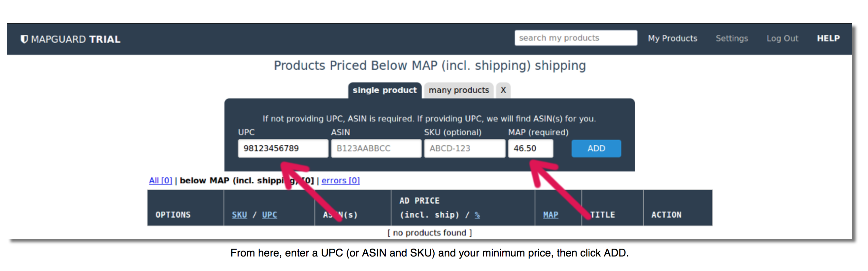Open the HELP page
The width and height of the screenshot is (868, 271).
828,38
